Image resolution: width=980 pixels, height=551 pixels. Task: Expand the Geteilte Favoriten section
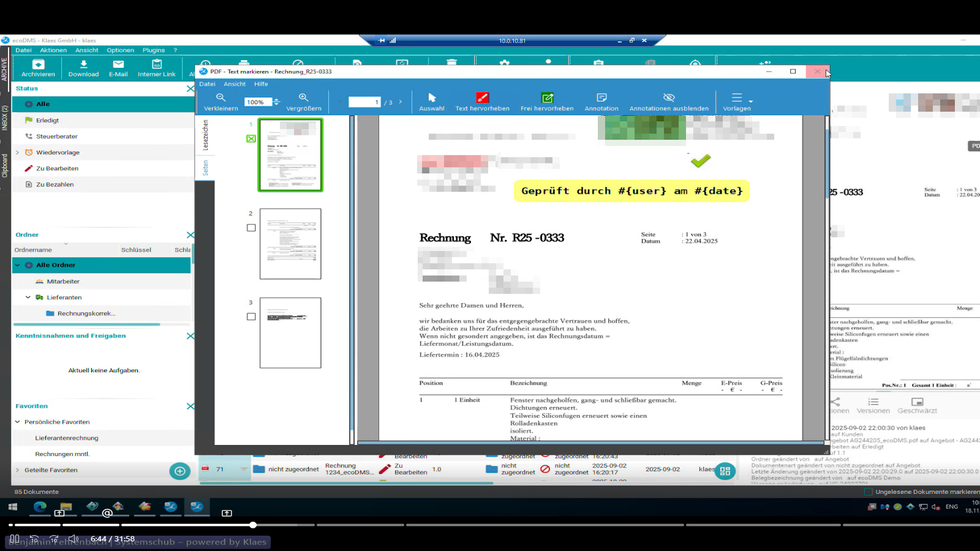[x=17, y=470]
